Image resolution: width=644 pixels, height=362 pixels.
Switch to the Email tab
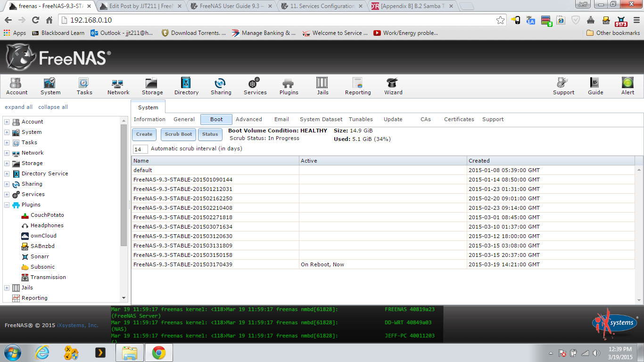[x=281, y=119]
